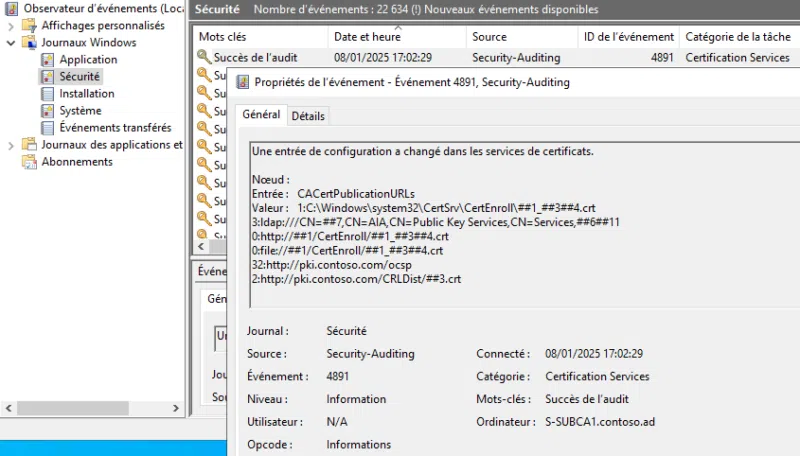Select the Système log
This screenshot has height=456, width=800.
(80, 111)
